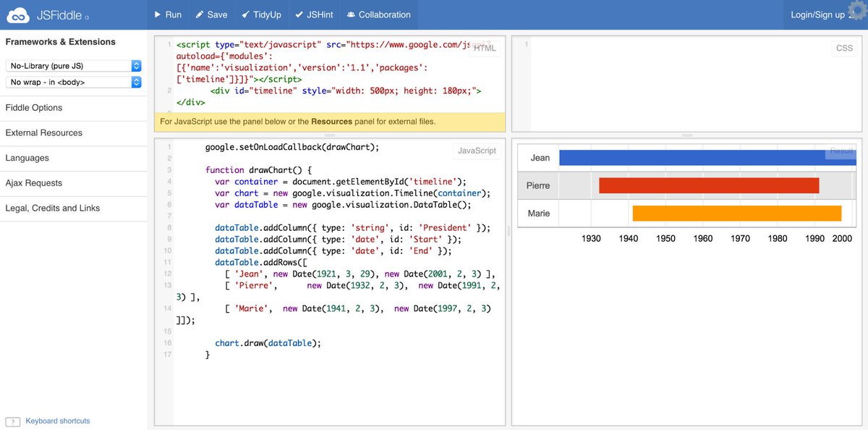Open the No-Library (pure JS) framework dropdown

click(71, 65)
